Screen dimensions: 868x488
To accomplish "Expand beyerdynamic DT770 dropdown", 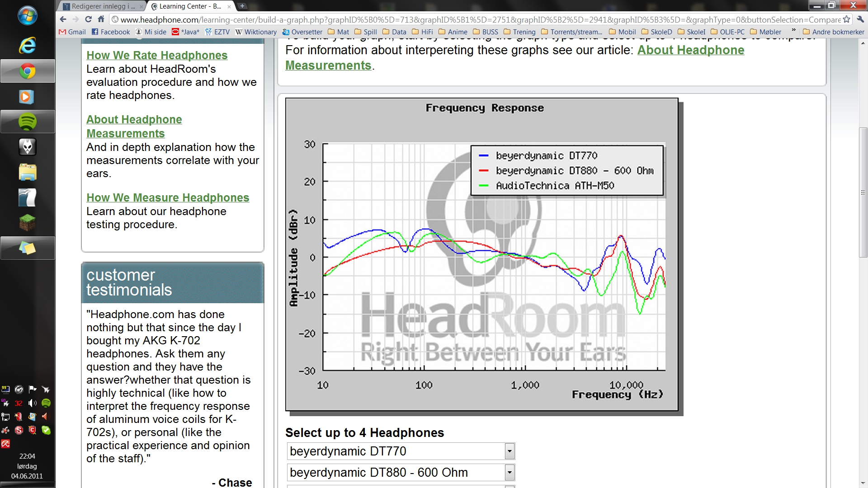I will click(x=509, y=451).
